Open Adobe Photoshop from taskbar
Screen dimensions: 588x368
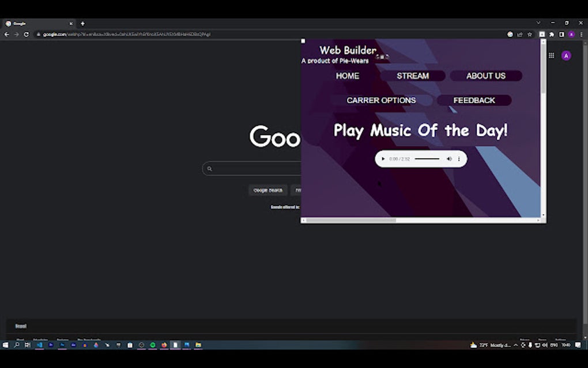pos(62,345)
